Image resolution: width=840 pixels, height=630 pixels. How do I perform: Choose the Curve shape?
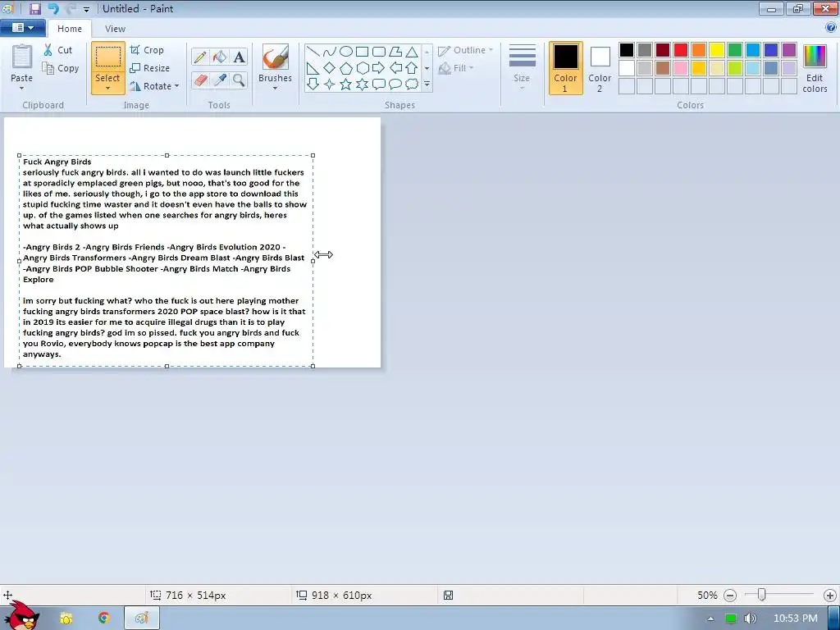(x=330, y=52)
